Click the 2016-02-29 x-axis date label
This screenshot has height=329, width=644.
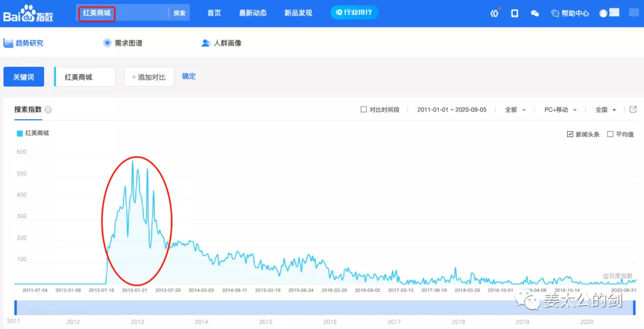(x=335, y=290)
